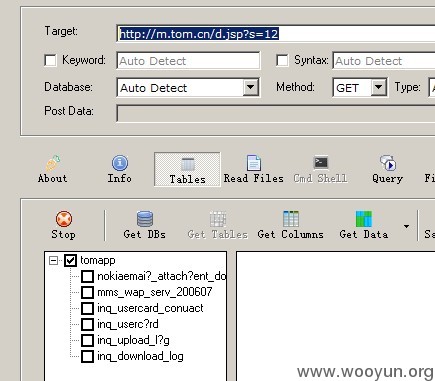Open the Cmd Shell tool

pos(320,169)
